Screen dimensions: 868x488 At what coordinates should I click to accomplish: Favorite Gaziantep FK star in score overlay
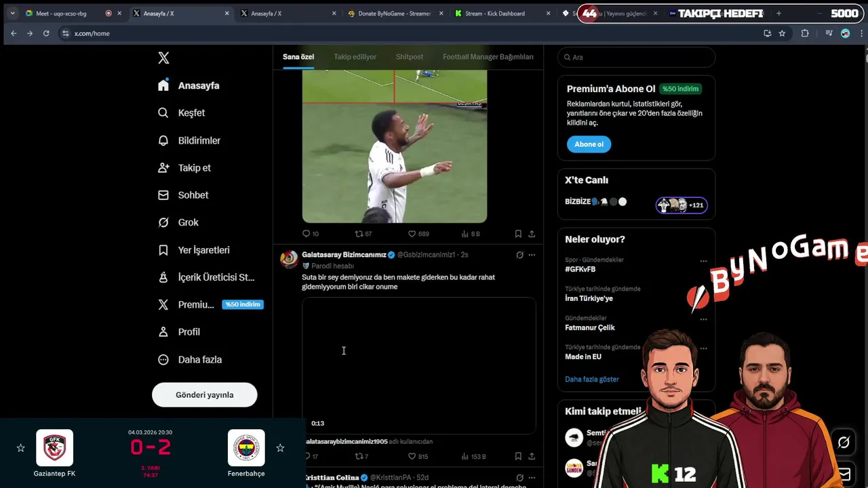click(20, 448)
